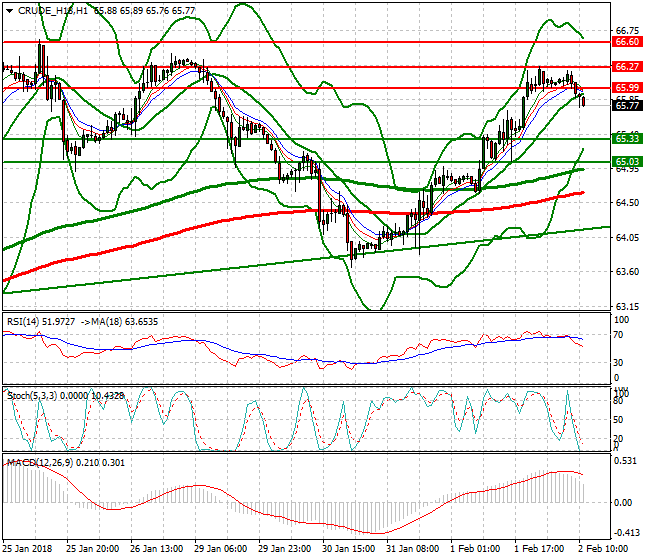Click the 1 Feb 17:00 time label
The image size is (650, 560).
(x=539, y=549)
